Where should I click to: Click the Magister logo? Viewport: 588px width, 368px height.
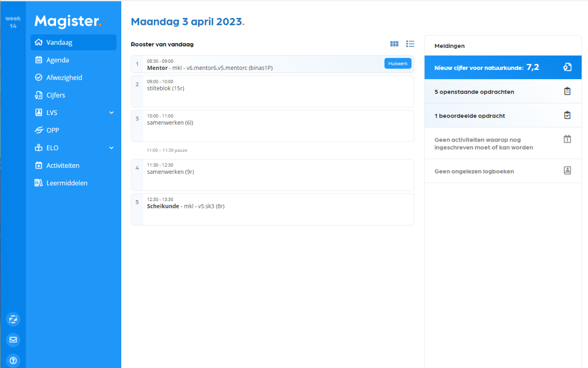coord(68,21)
